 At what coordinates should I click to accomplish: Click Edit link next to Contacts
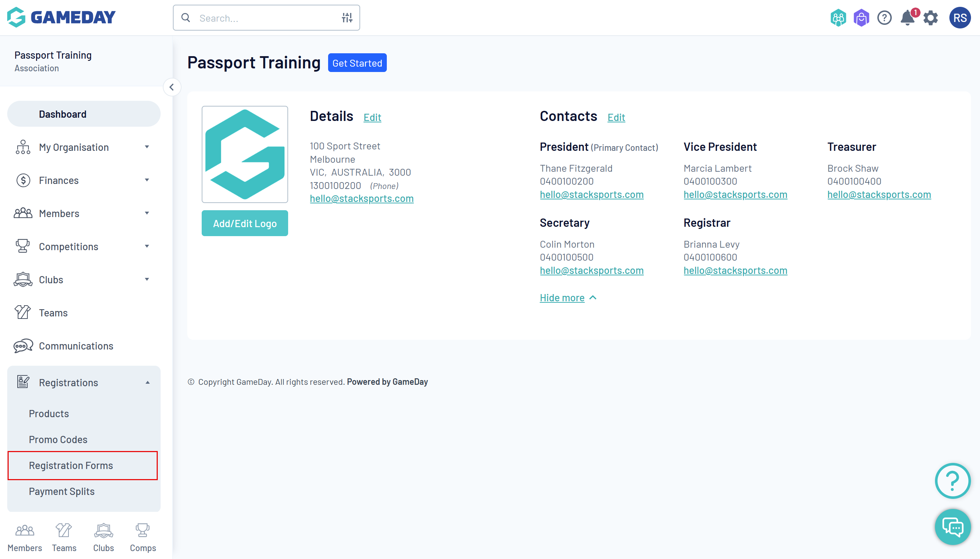616,117
